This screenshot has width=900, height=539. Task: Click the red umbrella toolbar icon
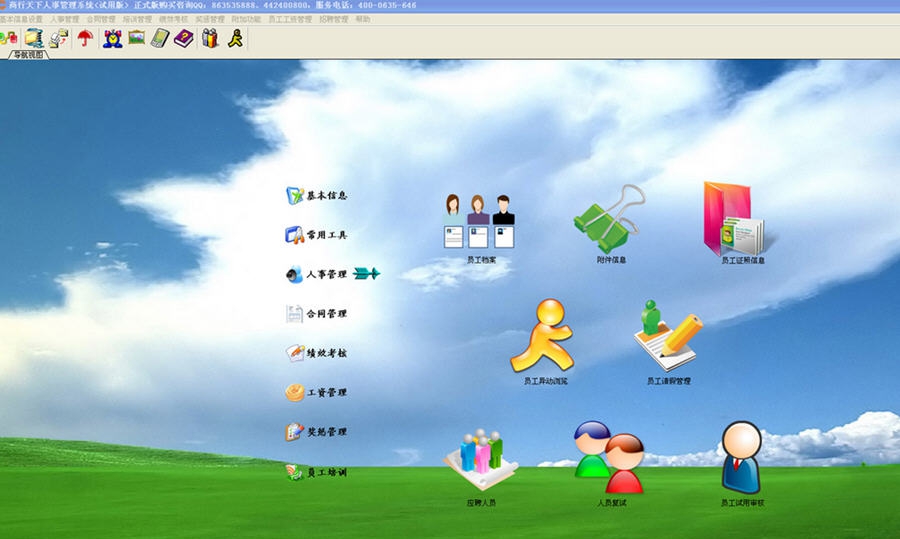click(x=85, y=38)
